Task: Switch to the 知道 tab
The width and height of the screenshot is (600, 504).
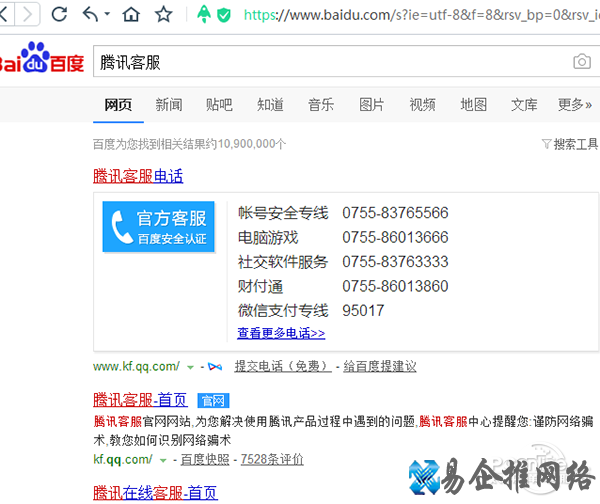Action: pyautogui.click(x=270, y=104)
